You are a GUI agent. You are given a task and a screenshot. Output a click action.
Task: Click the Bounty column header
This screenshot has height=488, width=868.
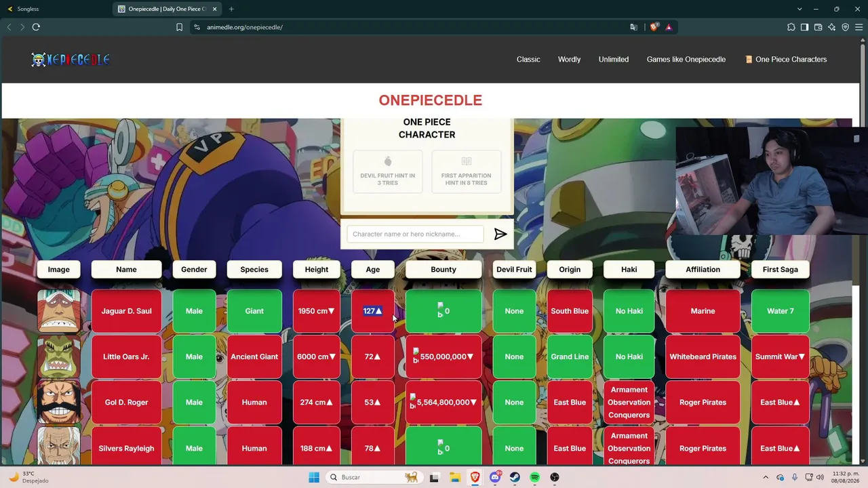click(x=443, y=269)
